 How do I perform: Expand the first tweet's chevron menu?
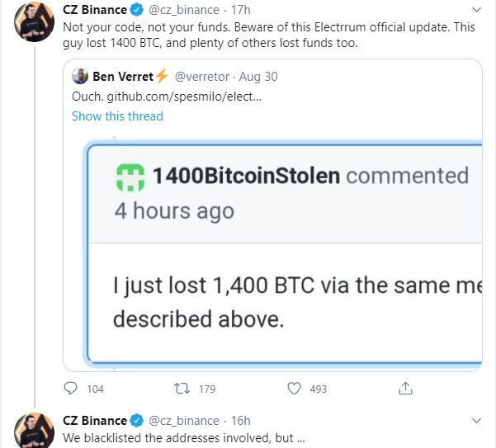476,10
